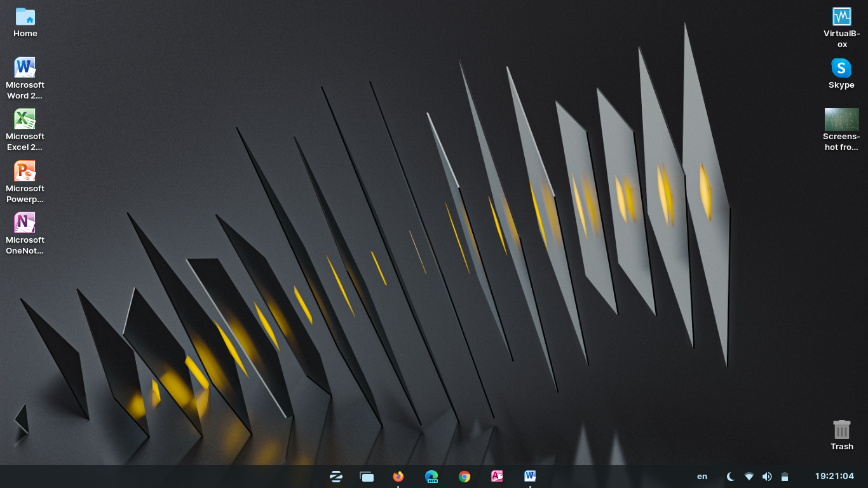Open Microsoft Access from the taskbar
Screen dimensions: 868x488
pyautogui.click(x=497, y=476)
